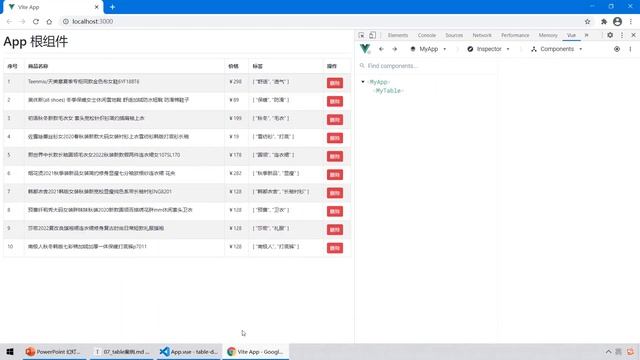
Task: Click the red delete button in row 9
Action: coord(335,230)
